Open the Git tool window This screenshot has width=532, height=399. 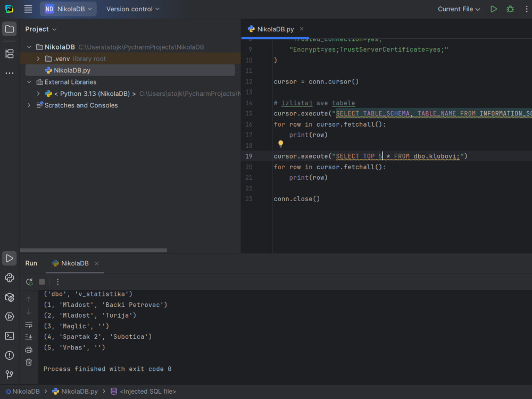click(10, 375)
